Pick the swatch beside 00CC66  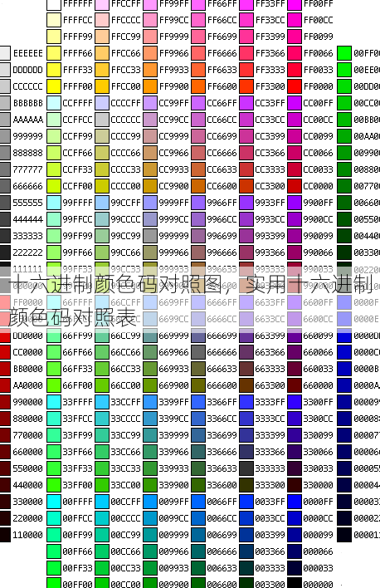pos(102,551)
